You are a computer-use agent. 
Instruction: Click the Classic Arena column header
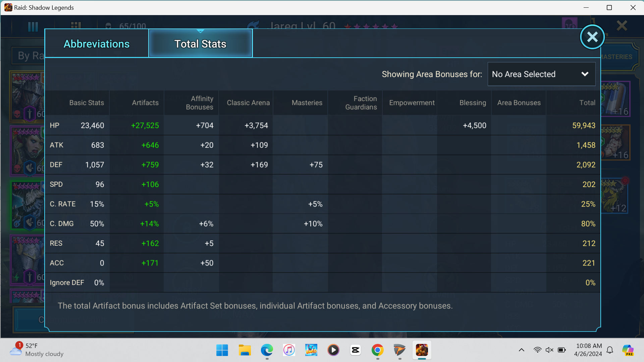click(x=248, y=103)
